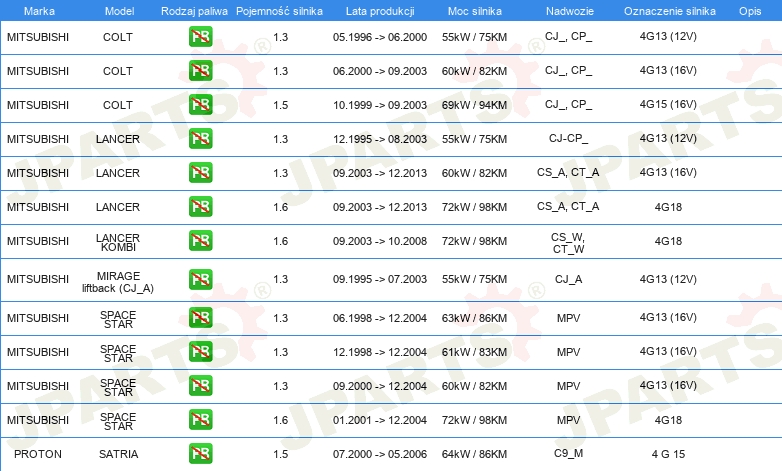Image resolution: width=782 pixels, height=471 pixels.
Task: Click date range 12.1998 -> 12.2004
Action: point(380,352)
